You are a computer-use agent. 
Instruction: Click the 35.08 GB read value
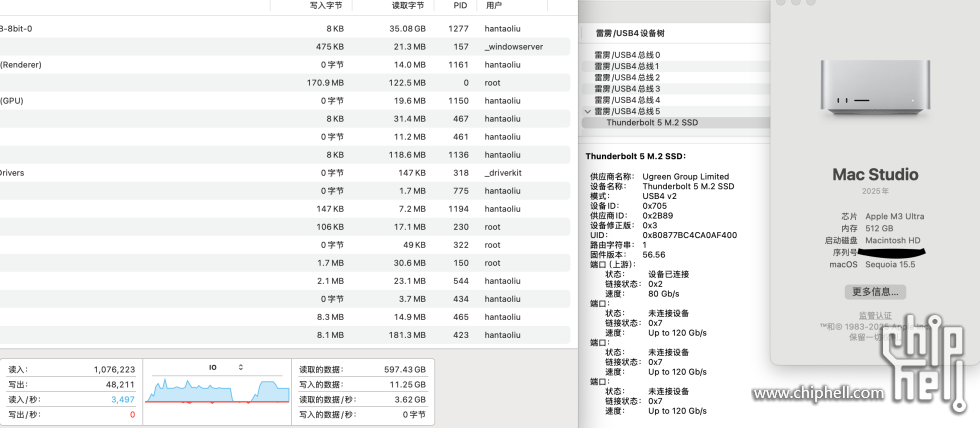tap(408, 29)
